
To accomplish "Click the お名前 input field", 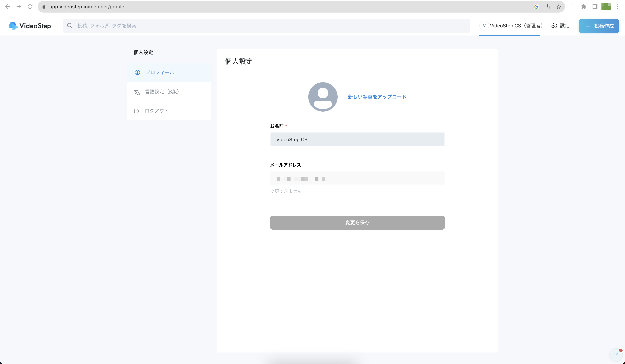I will click(x=357, y=139).
